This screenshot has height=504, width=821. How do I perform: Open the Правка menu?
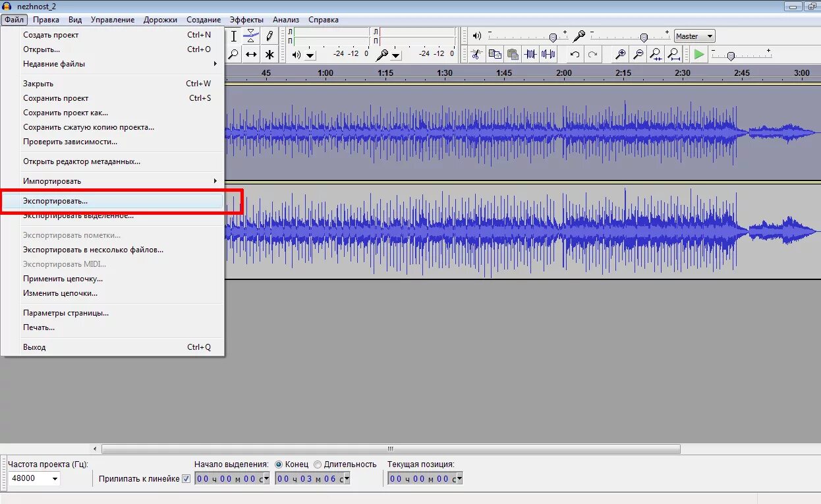(x=46, y=20)
